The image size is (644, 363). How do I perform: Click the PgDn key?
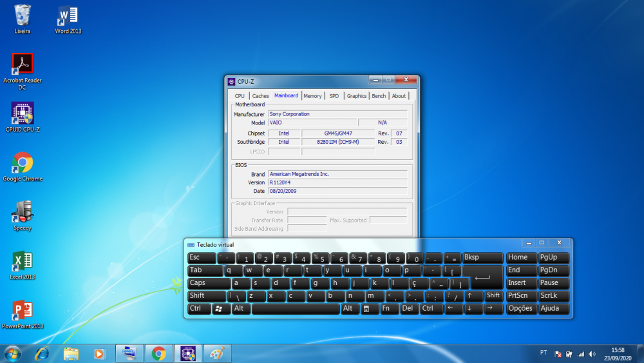click(554, 271)
